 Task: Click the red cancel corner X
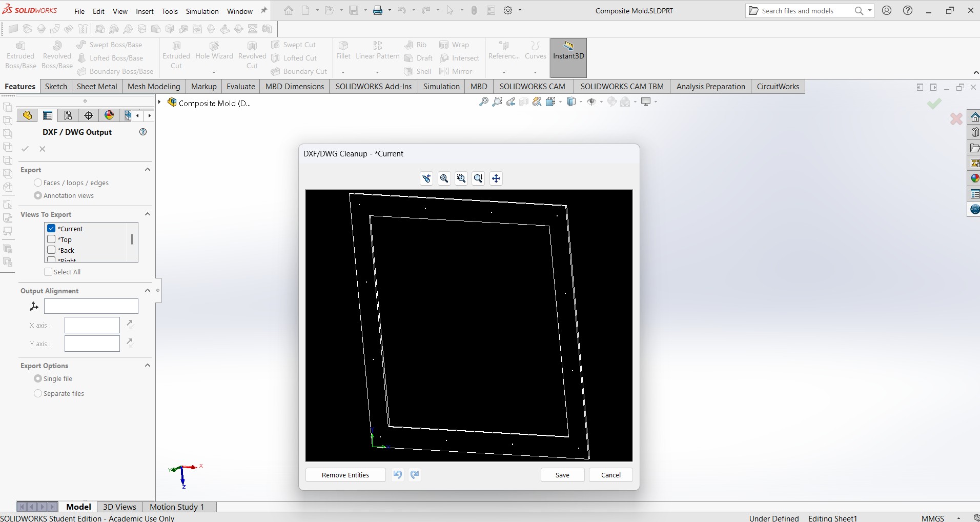point(956,119)
